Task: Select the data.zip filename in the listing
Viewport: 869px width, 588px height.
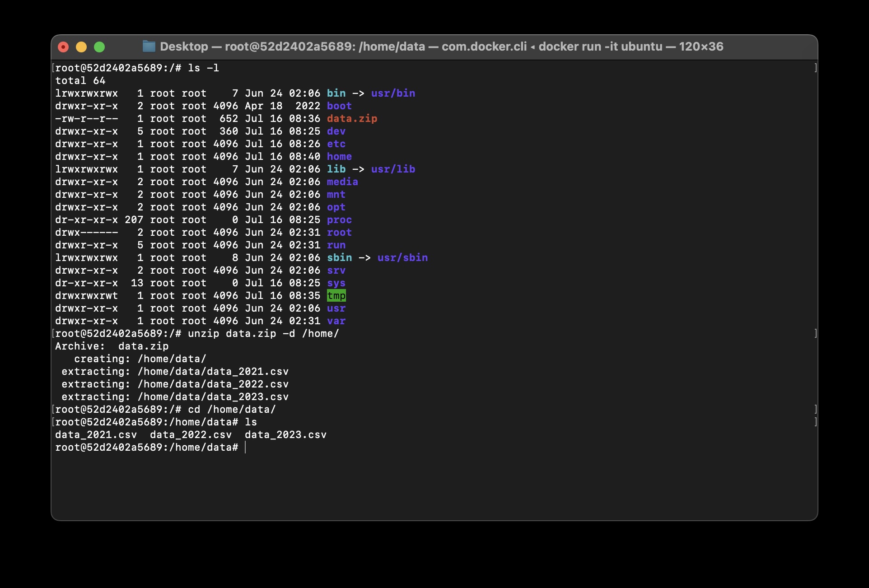Action: click(x=352, y=119)
